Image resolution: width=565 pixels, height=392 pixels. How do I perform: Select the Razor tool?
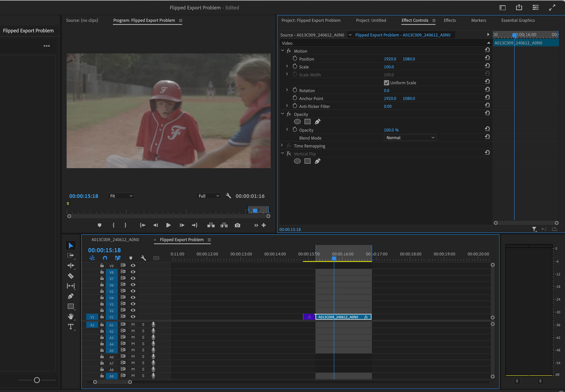point(71,276)
